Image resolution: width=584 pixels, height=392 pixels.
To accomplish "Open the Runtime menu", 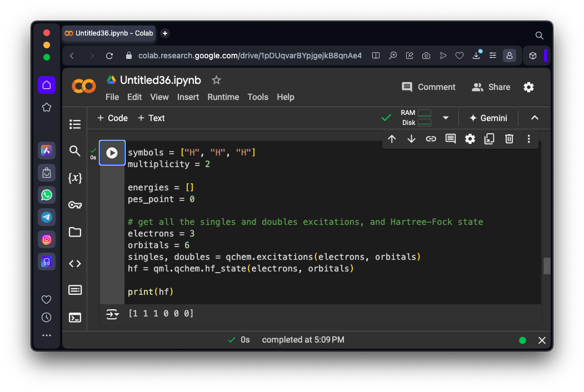I will (x=223, y=97).
